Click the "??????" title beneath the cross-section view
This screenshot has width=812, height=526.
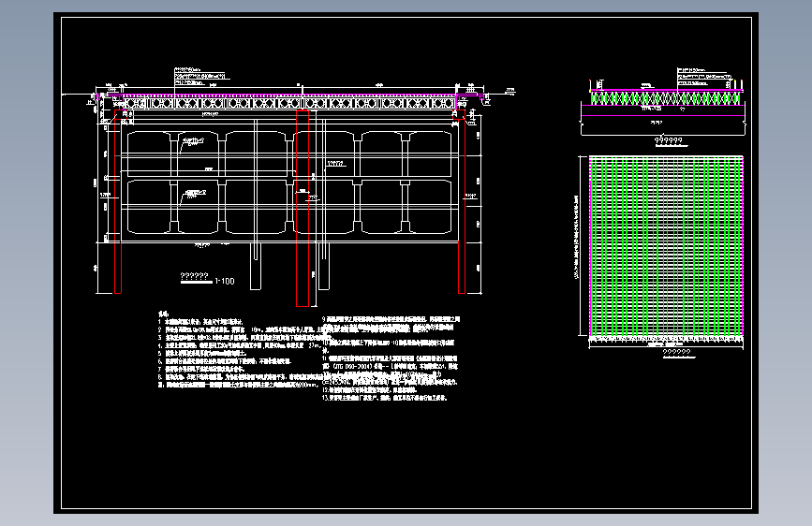[669, 140]
